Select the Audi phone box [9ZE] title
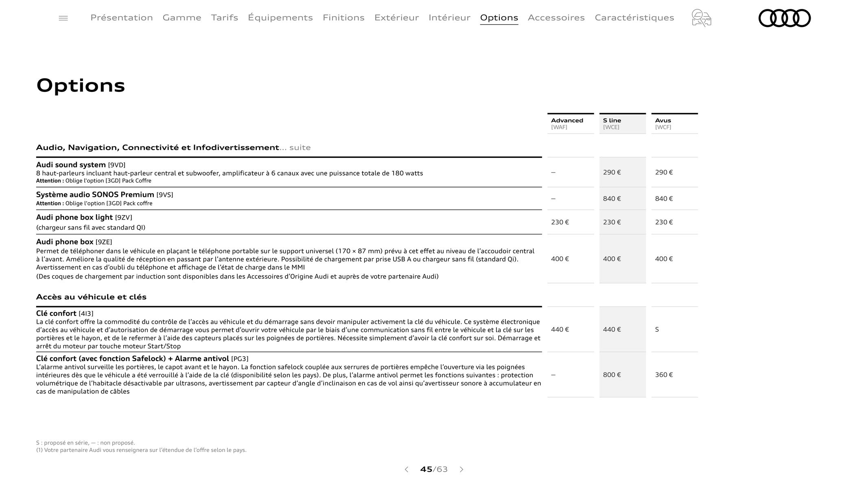Screen dimensions: 868x488 74,242
